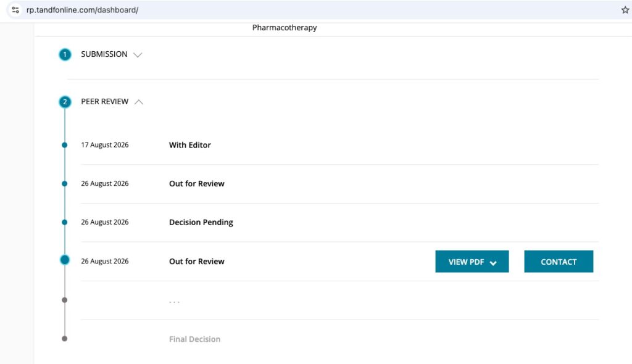This screenshot has width=632, height=364.
Task: Open the View PDF dropdown
Action: 472,262
